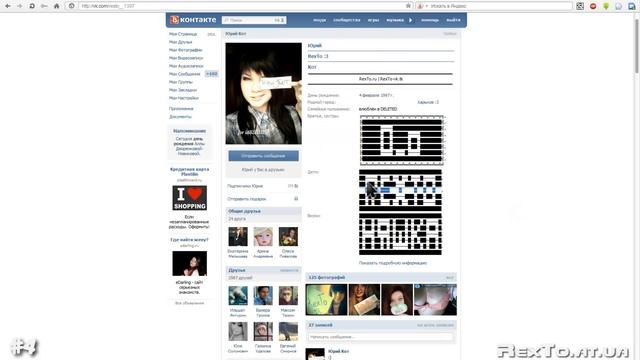Open игры header link

[373, 20]
